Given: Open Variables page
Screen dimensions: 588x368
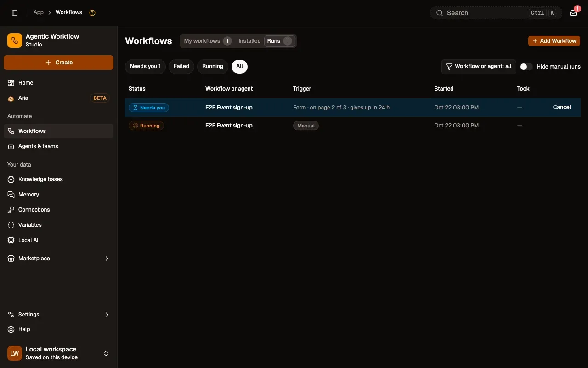Looking at the screenshot, I should 58,225.
